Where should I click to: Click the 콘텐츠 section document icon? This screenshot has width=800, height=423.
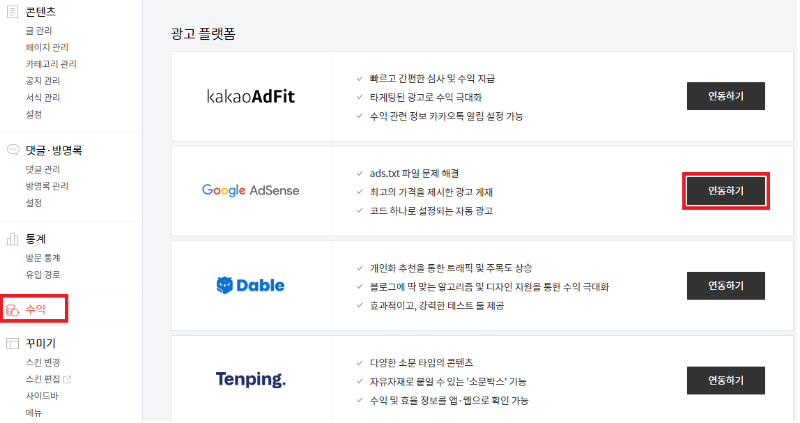pos(12,12)
